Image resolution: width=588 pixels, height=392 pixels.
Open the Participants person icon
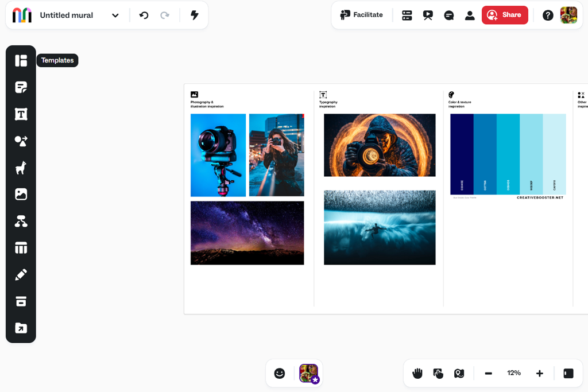click(x=470, y=15)
